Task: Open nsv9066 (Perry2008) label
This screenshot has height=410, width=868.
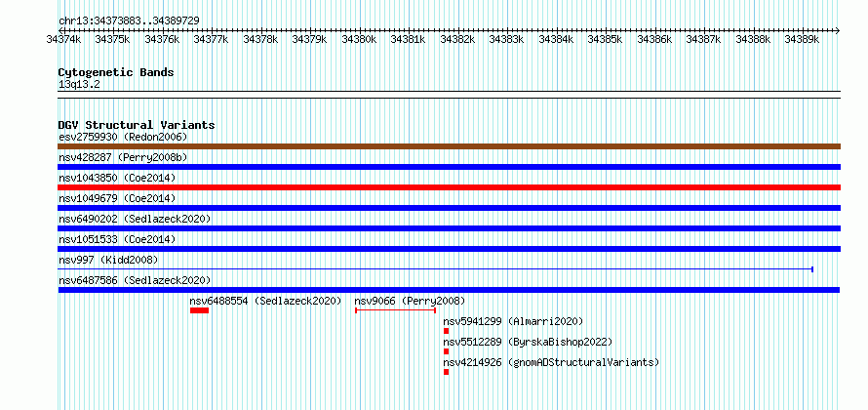Action: click(410, 301)
